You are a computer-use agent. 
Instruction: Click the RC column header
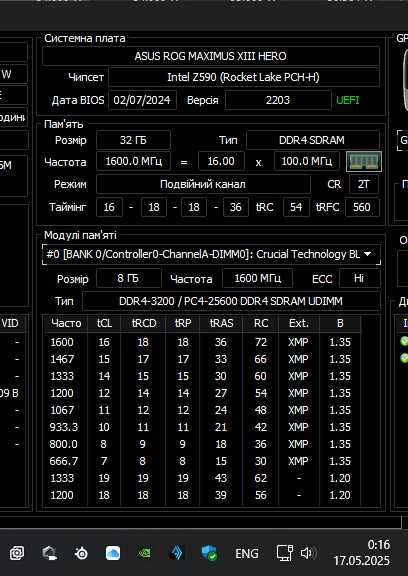[x=261, y=323]
